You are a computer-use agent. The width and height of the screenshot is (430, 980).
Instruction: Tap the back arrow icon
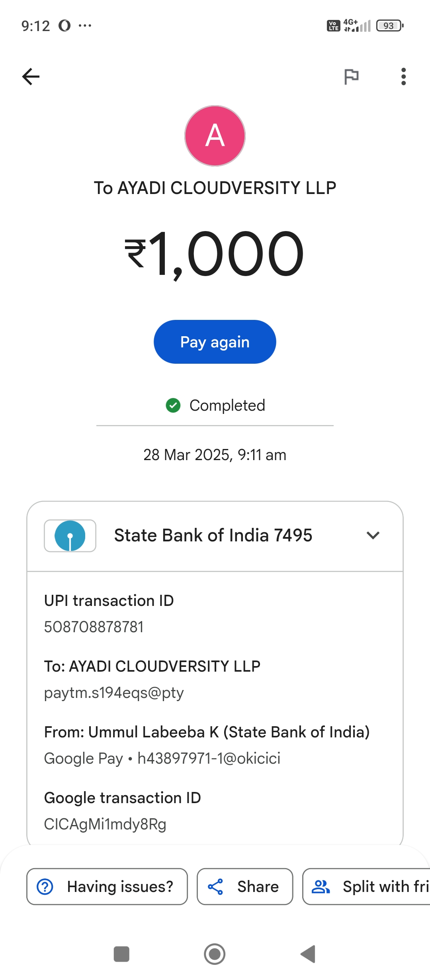(x=31, y=76)
